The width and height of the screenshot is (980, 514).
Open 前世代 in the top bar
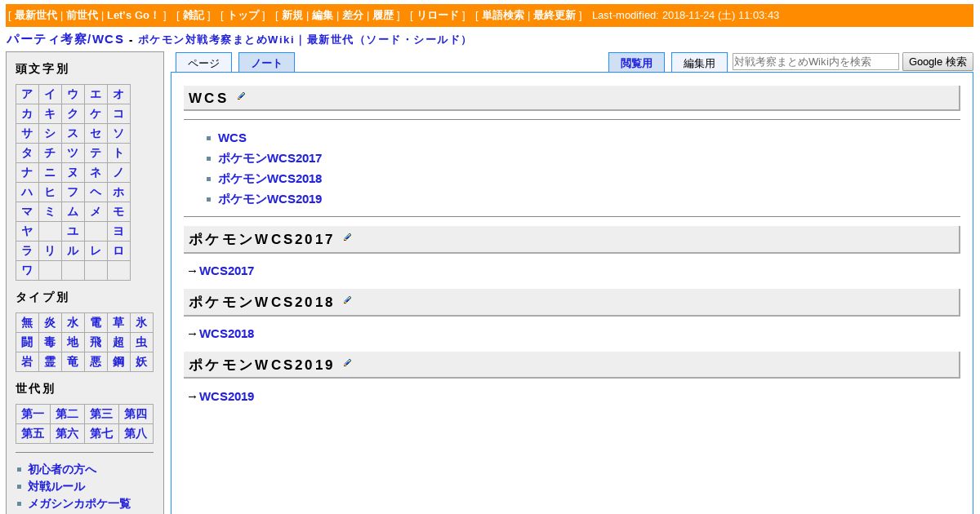(82, 16)
